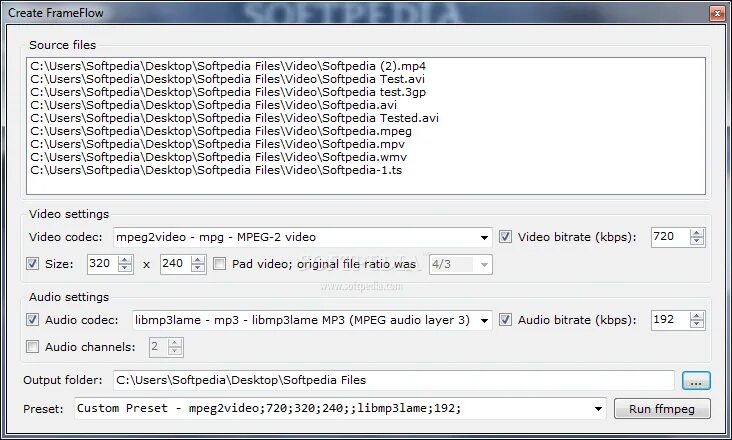
Task: Select source file Softpedia.mpeg
Action: 221,131
